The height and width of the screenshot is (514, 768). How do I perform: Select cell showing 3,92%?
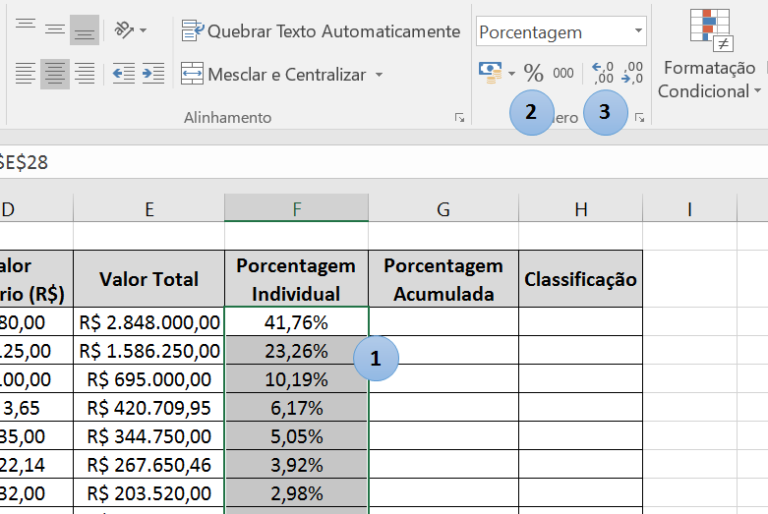[296, 464]
